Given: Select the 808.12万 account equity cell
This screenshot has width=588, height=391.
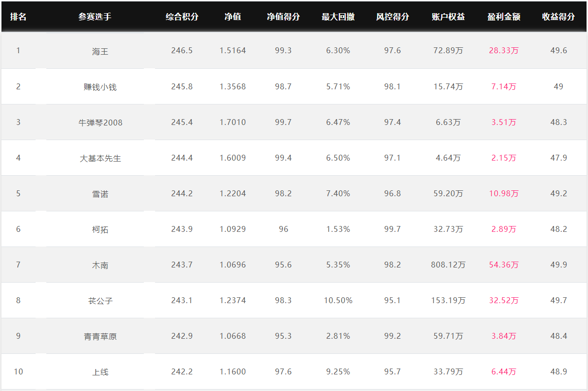Looking at the screenshot, I should pos(448,265).
